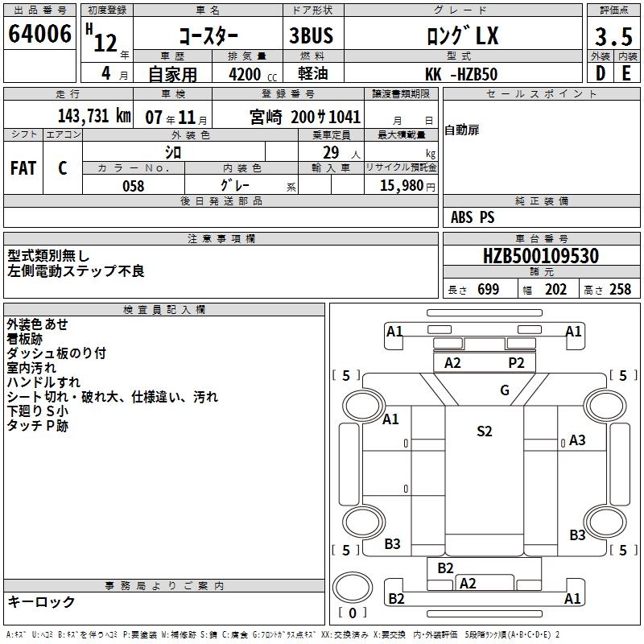Image resolution: width=644 pixels, height=644 pixels.
Task: Click the vehicle history 自家用
Action: tap(172, 74)
